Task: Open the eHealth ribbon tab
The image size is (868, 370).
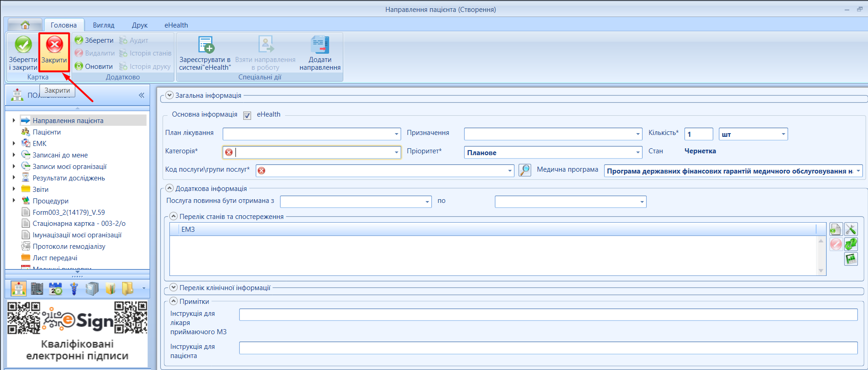Action: tap(176, 25)
